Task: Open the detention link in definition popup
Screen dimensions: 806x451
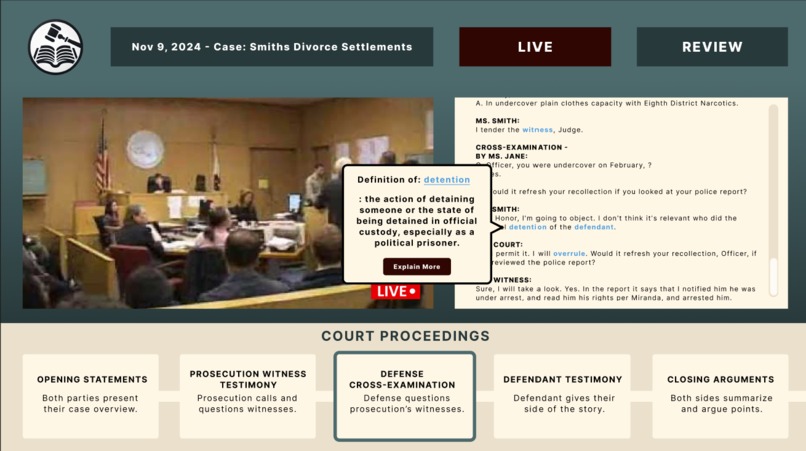Action: click(447, 179)
